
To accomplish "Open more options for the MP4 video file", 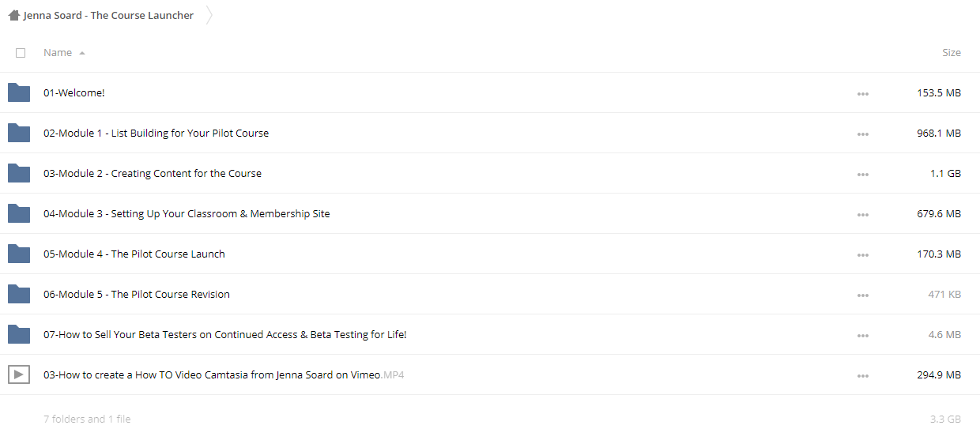I will tap(862, 375).
